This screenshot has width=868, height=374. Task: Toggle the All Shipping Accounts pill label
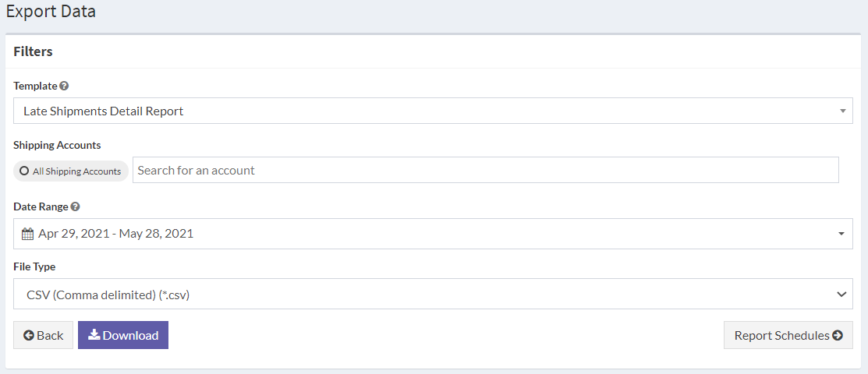(76, 171)
